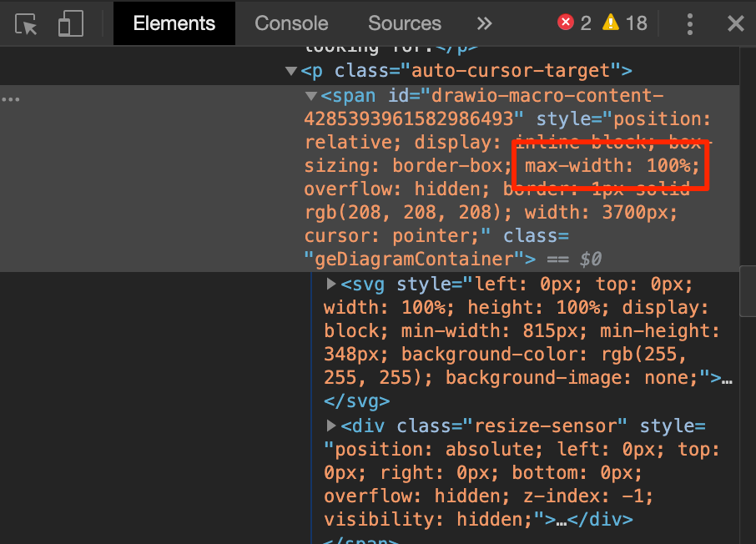Open the DevTools three-dot menu
Screen dimensions: 756x544
point(690,23)
